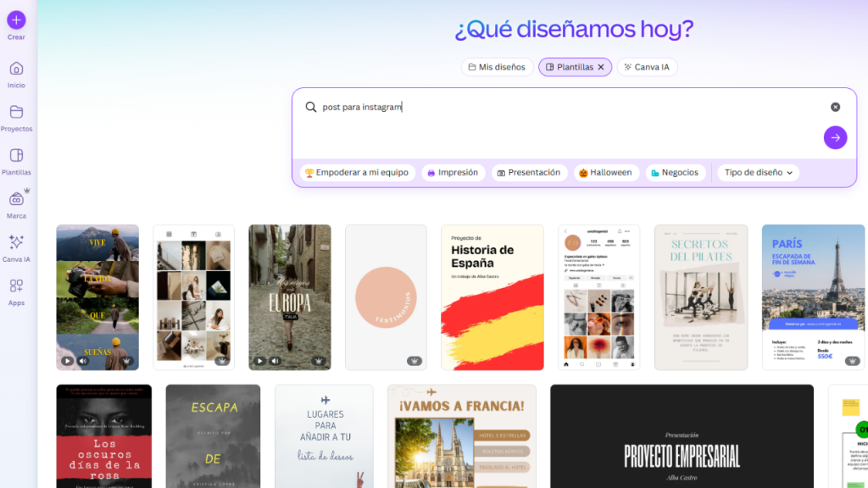
Task: Open the Historia de España template
Action: 492,297
